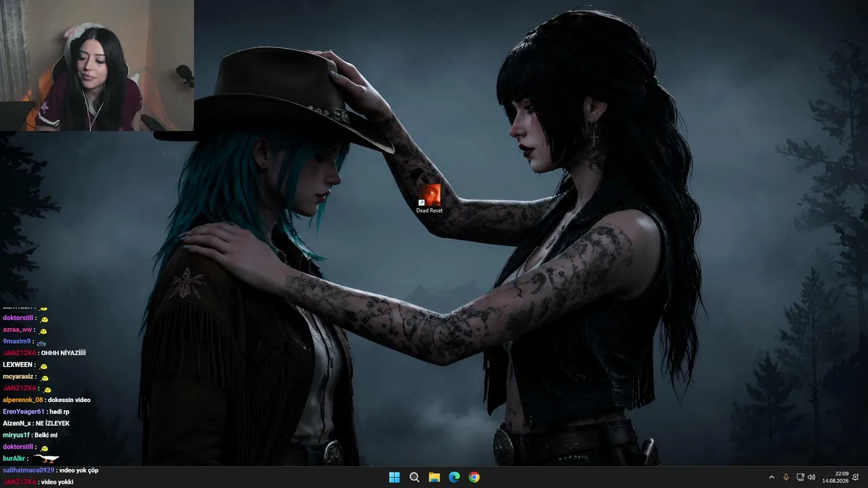
Task: Open the volume speaker tray icon
Action: click(812, 477)
